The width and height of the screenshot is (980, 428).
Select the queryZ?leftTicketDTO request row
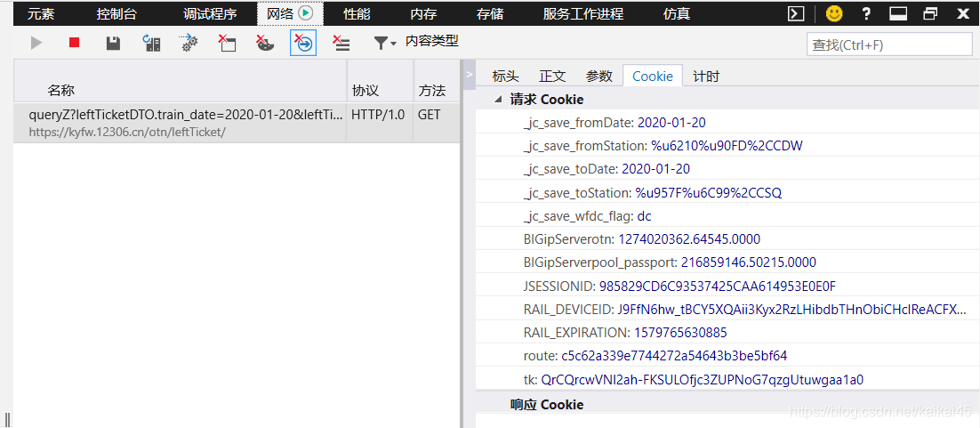pyautogui.click(x=237, y=123)
